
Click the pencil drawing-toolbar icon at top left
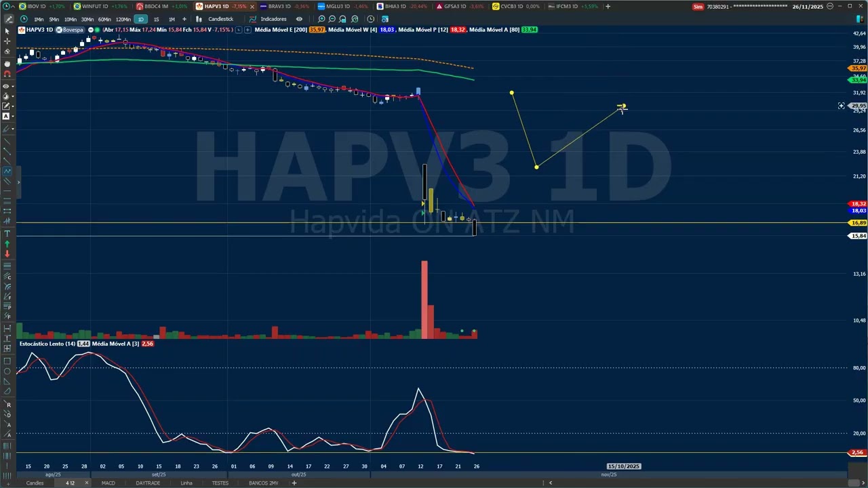point(8,19)
